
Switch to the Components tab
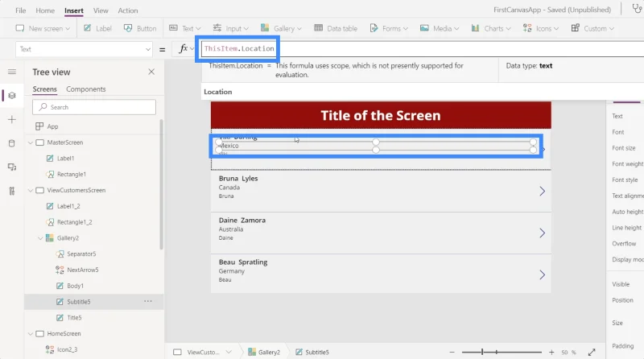tap(86, 89)
